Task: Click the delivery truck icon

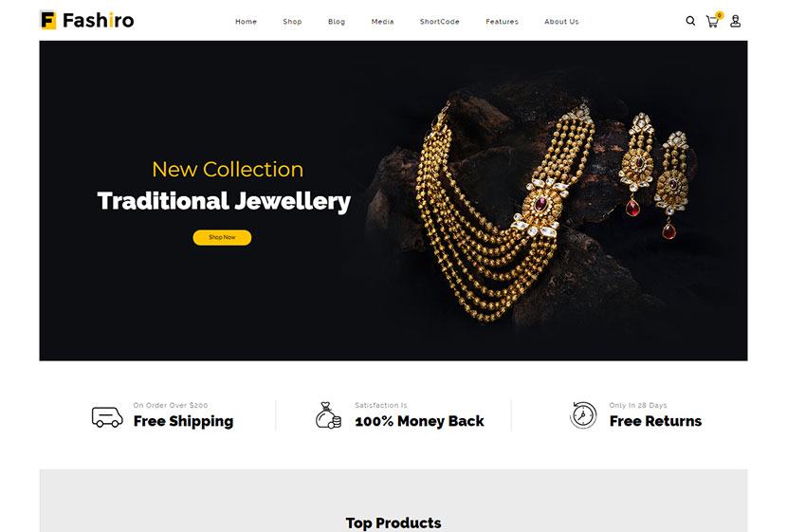Action: click(x=107, y=416)
